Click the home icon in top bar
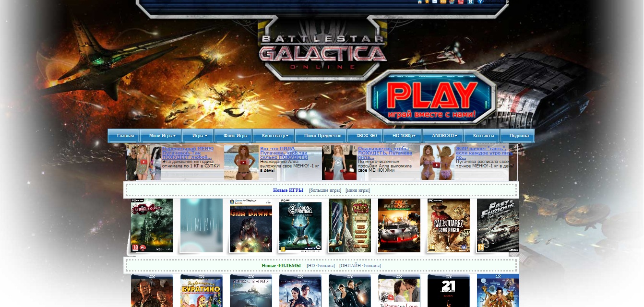This screenshot has width=644, height=307. tap(420, 2)
